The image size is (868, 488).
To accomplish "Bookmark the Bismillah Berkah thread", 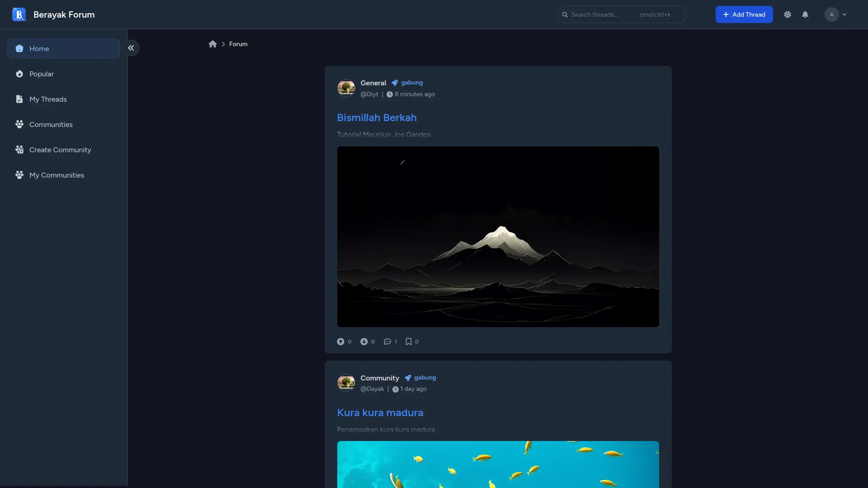I will [409, 342].
